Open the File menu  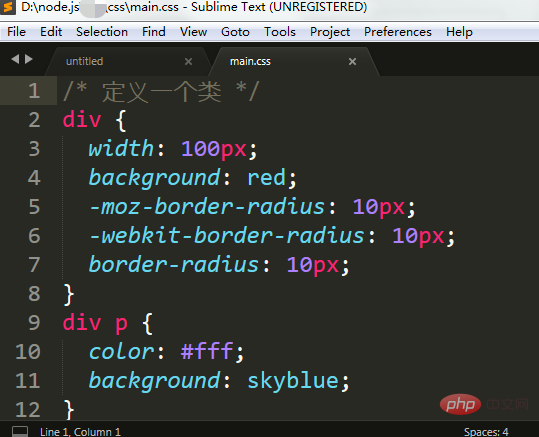coord(16,32)
